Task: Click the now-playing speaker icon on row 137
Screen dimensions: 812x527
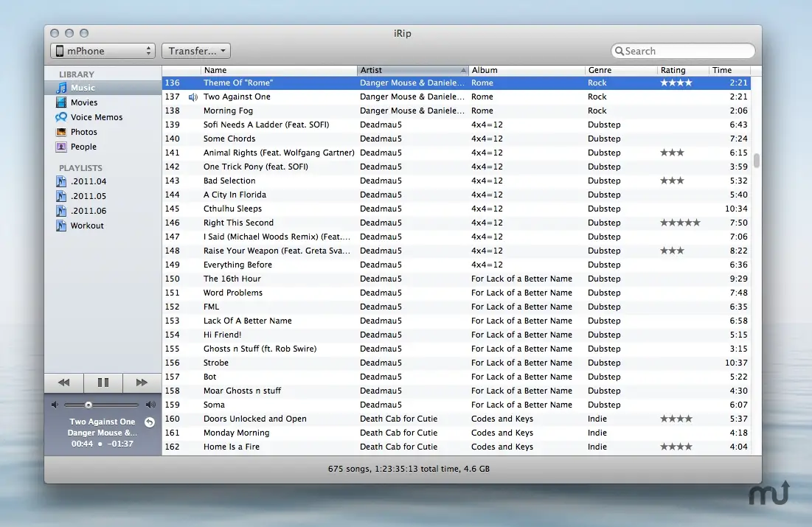Action: [193, 97]
